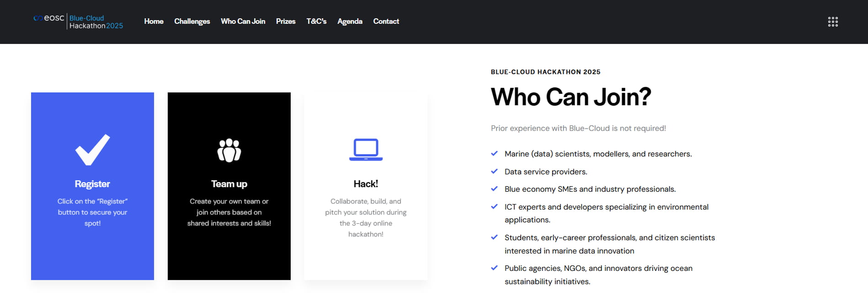Open the grid menu icon in header
This screenshot has width=868, height=302.
[832, 22]
